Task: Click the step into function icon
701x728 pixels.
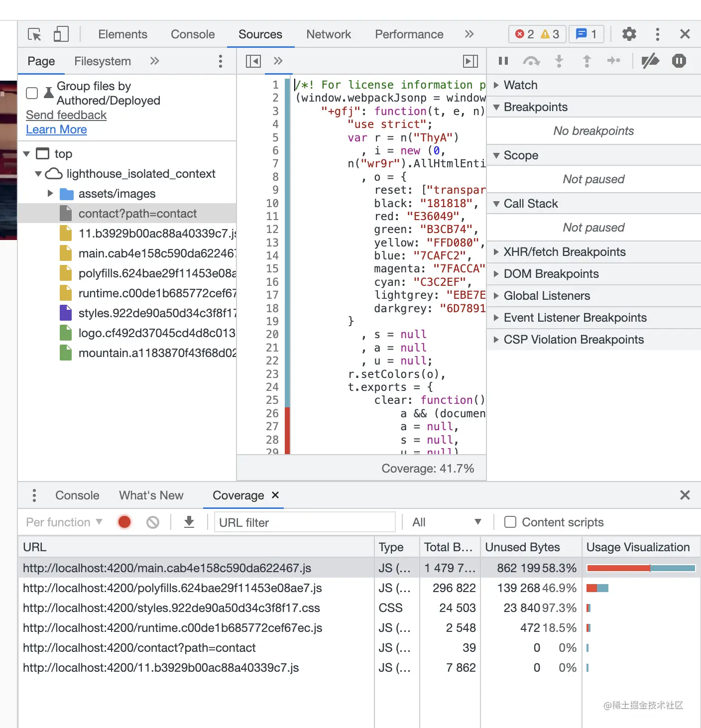Action: (x=559, y=61)
